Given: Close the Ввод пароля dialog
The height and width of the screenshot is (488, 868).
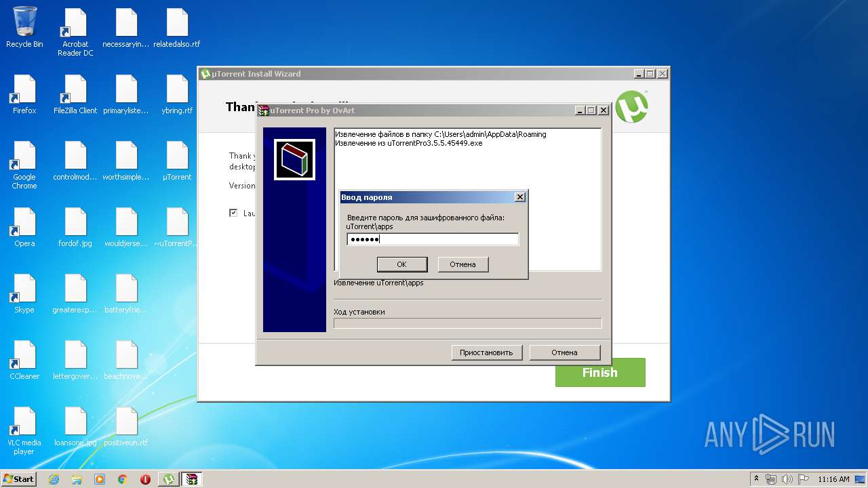Looking at the screenshot, I should 520,197.
